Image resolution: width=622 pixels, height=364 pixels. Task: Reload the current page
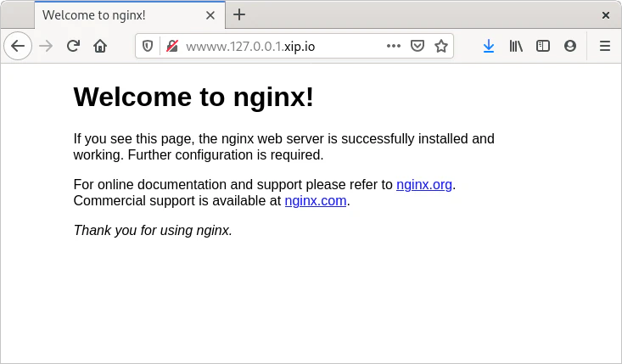tap(73, 47)
